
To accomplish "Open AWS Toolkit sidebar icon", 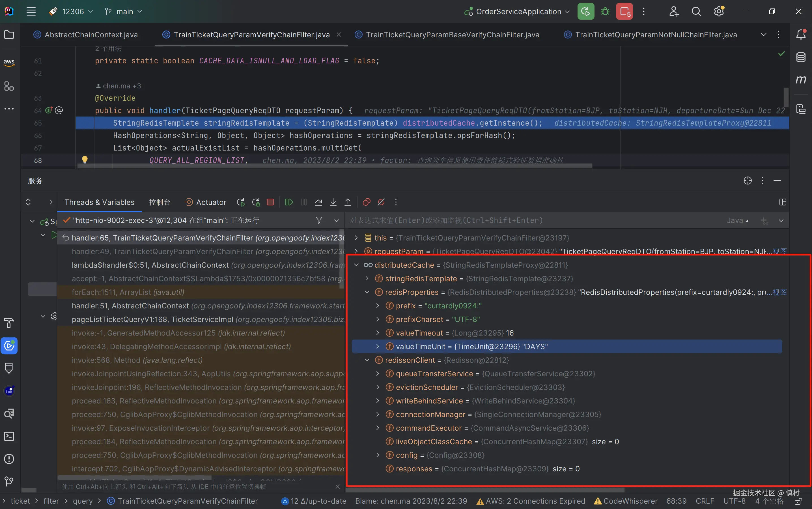I will 9,62.
